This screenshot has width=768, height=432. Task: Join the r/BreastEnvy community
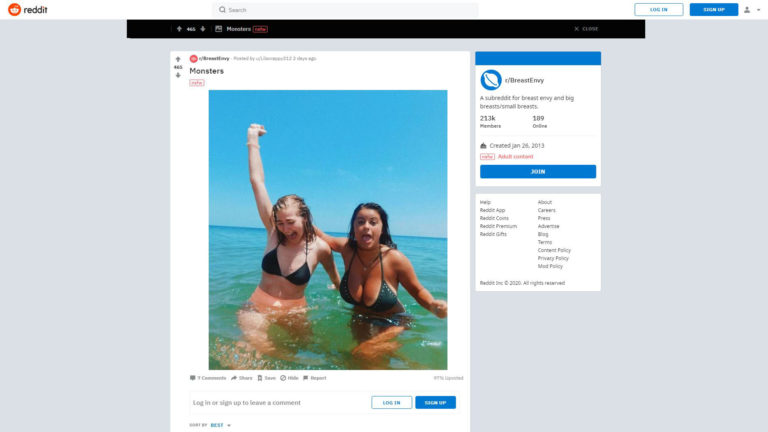538,171
